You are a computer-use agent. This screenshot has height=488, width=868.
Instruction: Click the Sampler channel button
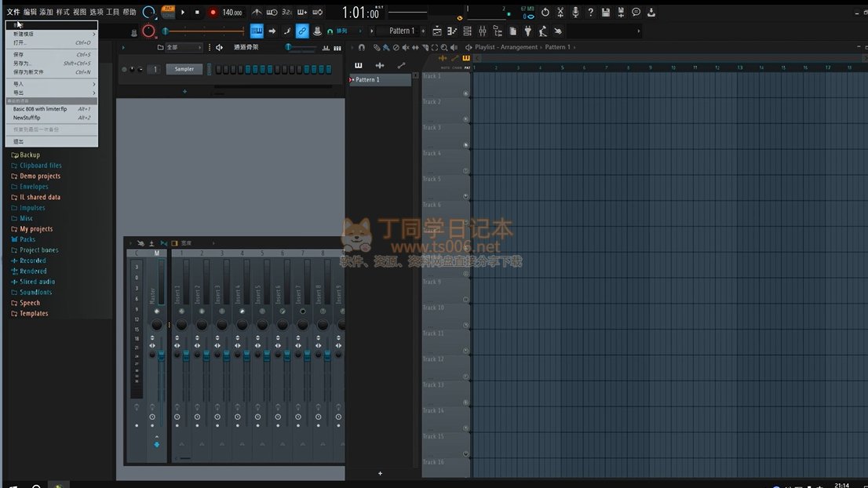pyautogui.click(x=184, y=69)
